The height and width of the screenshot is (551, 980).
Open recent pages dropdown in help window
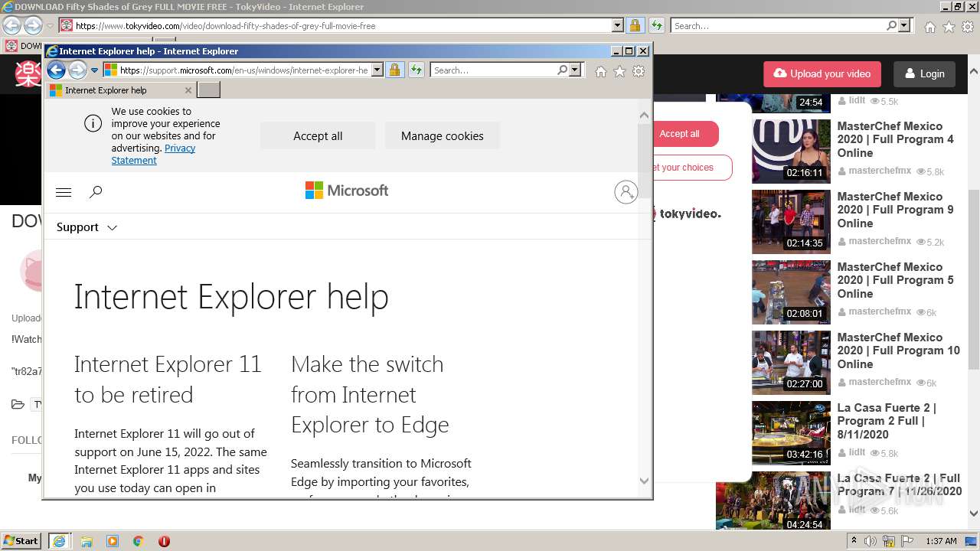coord(95,70)
